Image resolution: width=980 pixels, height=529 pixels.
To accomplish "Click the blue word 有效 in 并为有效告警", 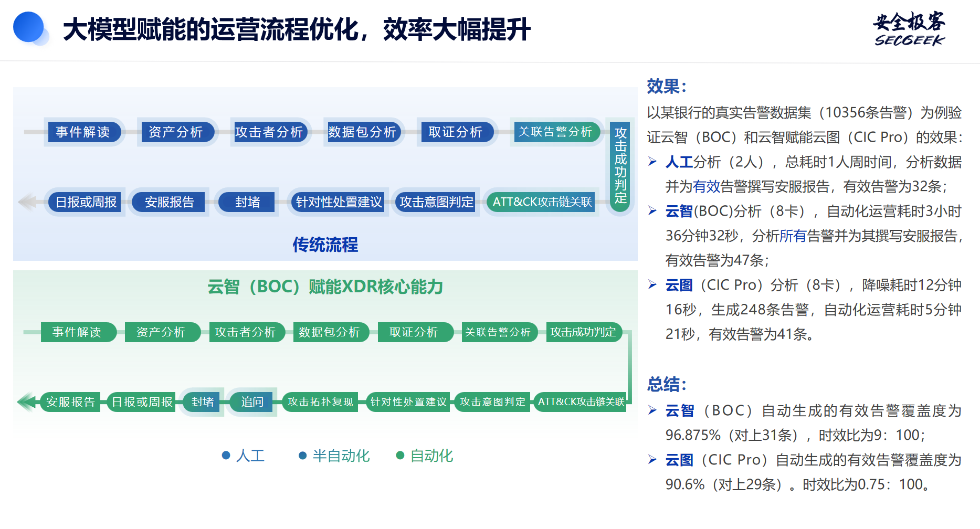I will pos(707,186).
